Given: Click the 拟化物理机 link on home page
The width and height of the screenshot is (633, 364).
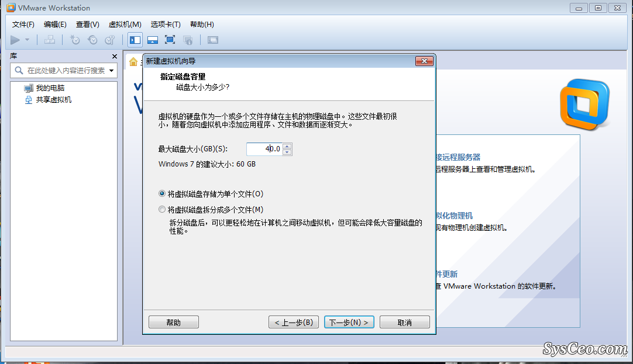Looking at the screenshot, I should point(454,216).
